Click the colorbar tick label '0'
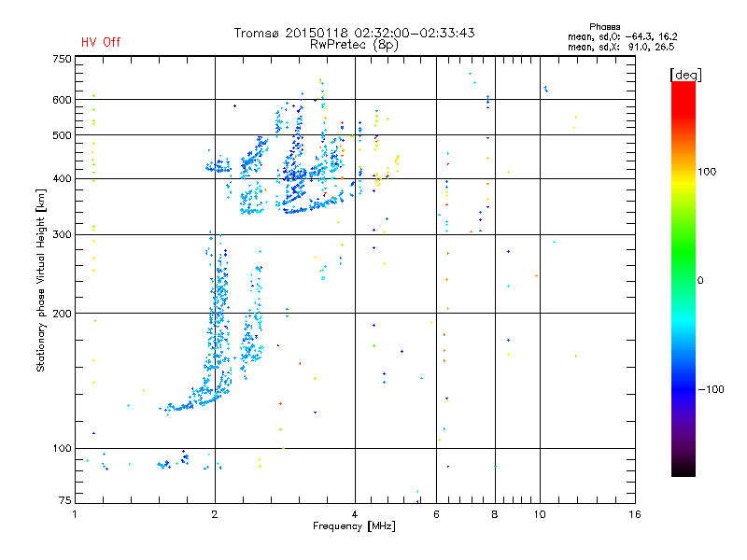The height and width of the screenshot is (560, 747). point(699,281)
